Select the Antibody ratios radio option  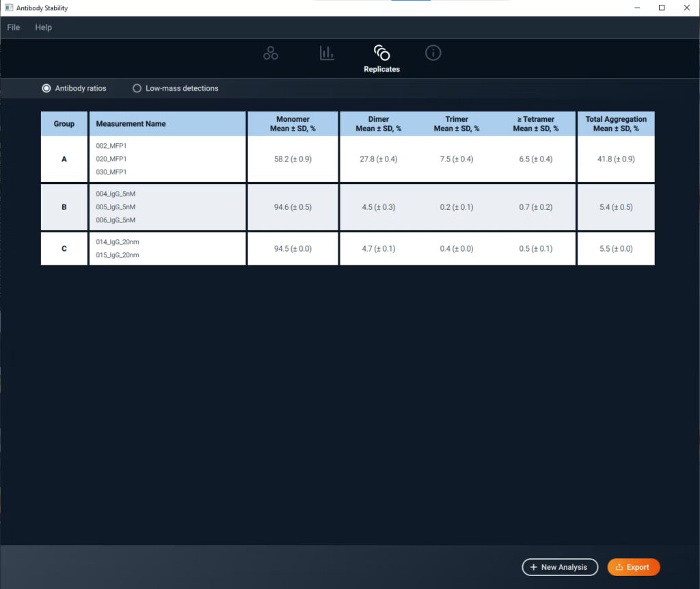(46, 88)
